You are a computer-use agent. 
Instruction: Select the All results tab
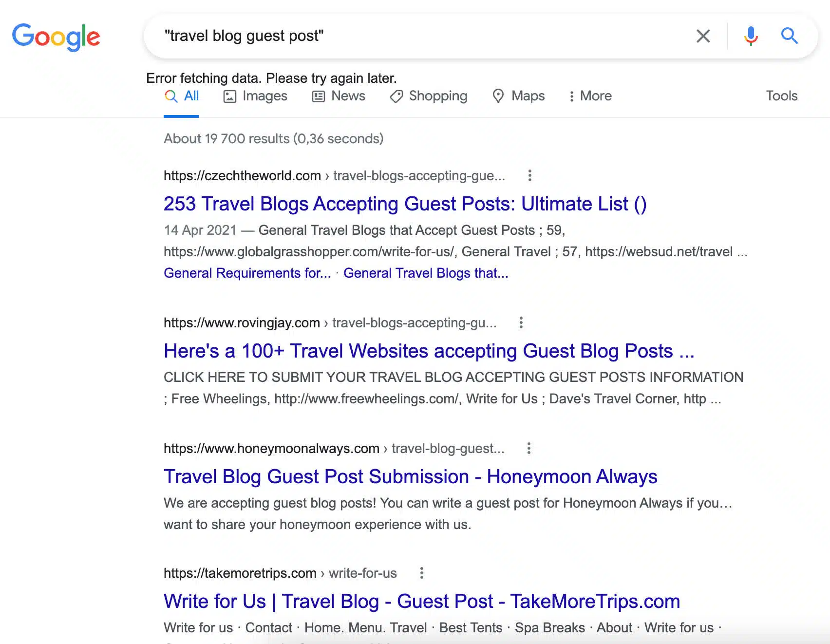point(182,96)
